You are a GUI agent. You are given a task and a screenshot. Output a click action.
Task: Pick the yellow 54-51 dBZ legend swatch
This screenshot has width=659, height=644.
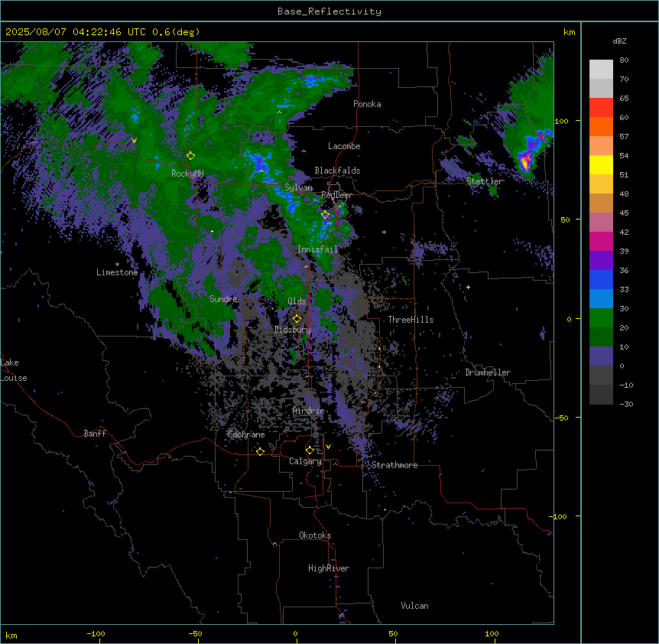[x=601, y=164]
